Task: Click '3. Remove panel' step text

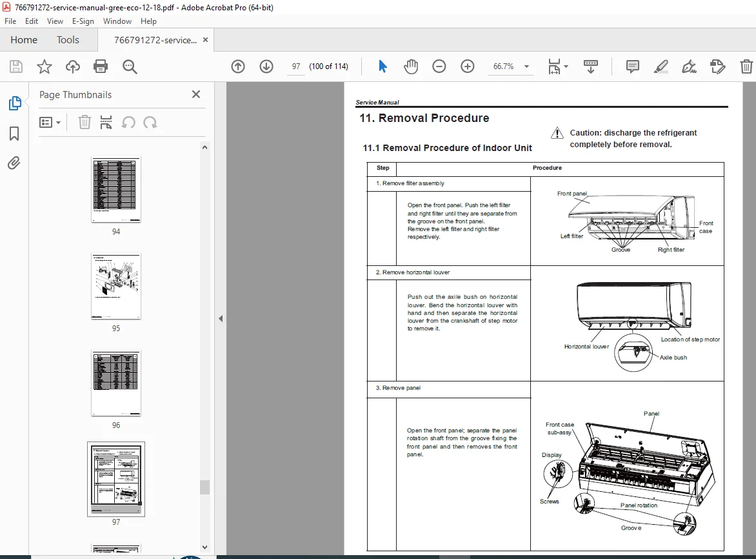Action: (x=398, y=388)
